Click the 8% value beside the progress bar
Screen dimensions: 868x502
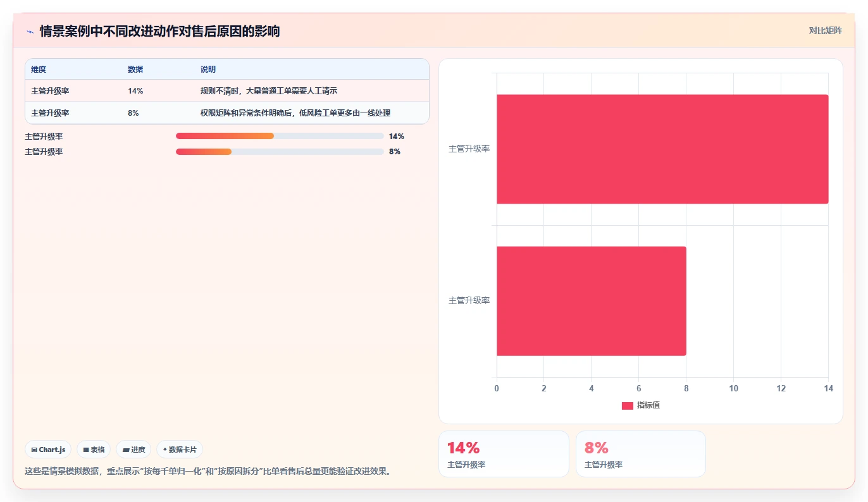coord(394,152)
